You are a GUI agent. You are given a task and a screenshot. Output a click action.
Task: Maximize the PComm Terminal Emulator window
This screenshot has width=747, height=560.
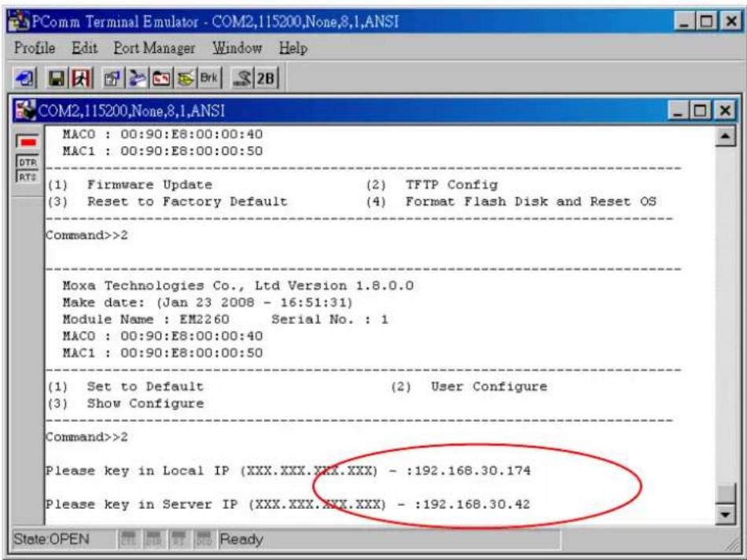[x=707, y=21]
